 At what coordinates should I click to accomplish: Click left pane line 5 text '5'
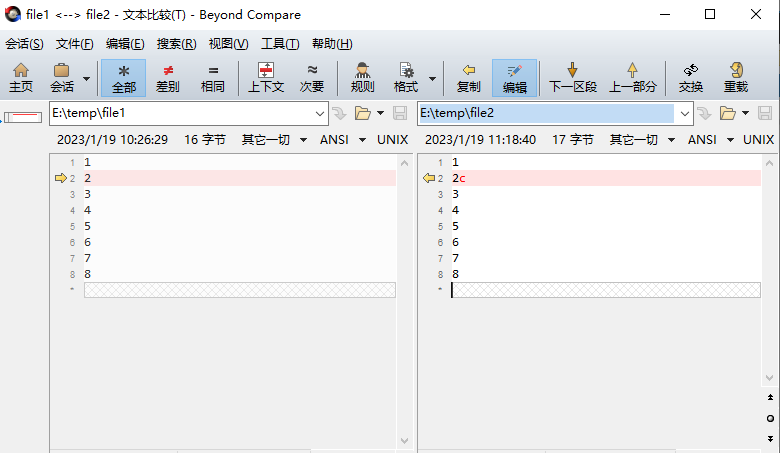(88, 226)
